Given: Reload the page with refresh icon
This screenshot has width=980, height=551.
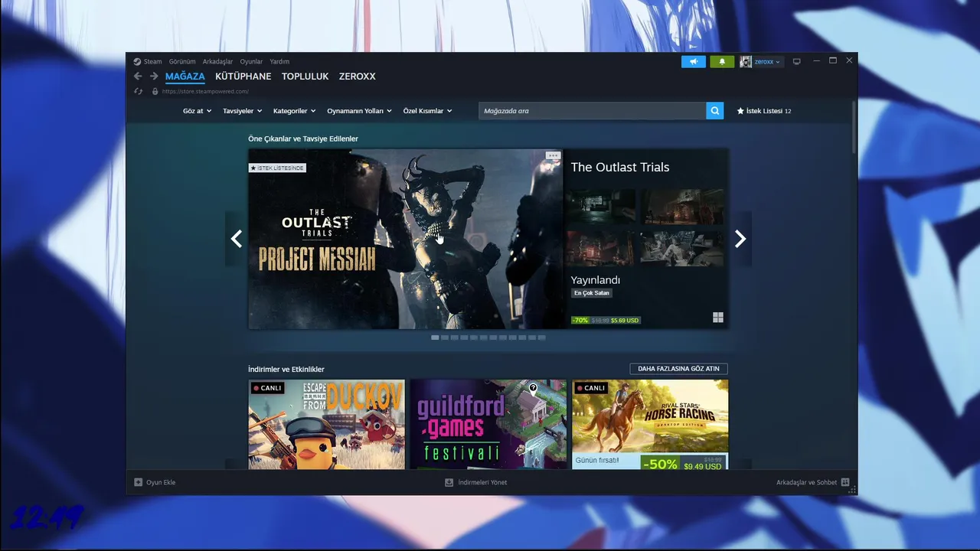Looking at the screenshot, I should [139, 91].
